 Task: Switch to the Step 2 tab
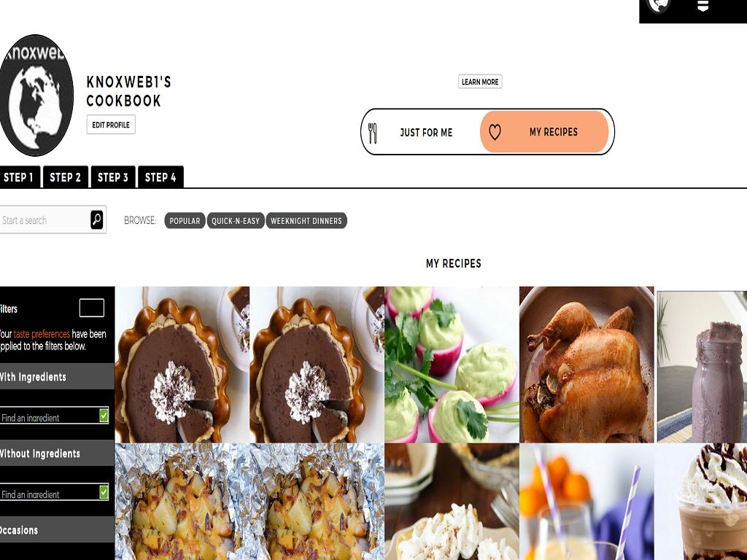(x=65, y=177)
